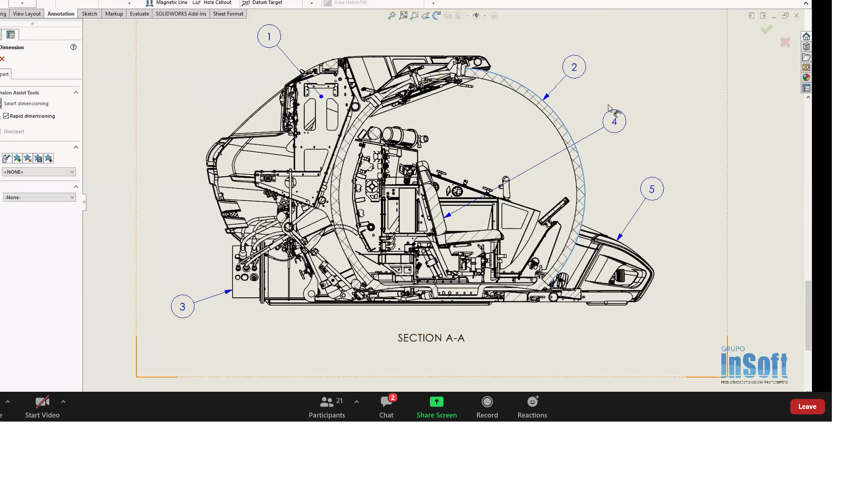Click the Share Screen button
Image resolution: width=868 pixels, height=488 pixels.
point(436,407)
